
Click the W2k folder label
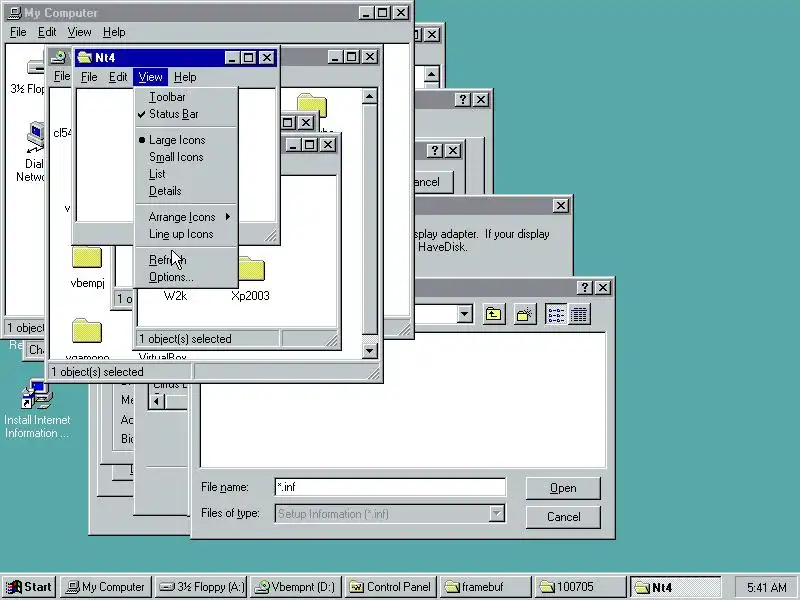tap(175, 296)
